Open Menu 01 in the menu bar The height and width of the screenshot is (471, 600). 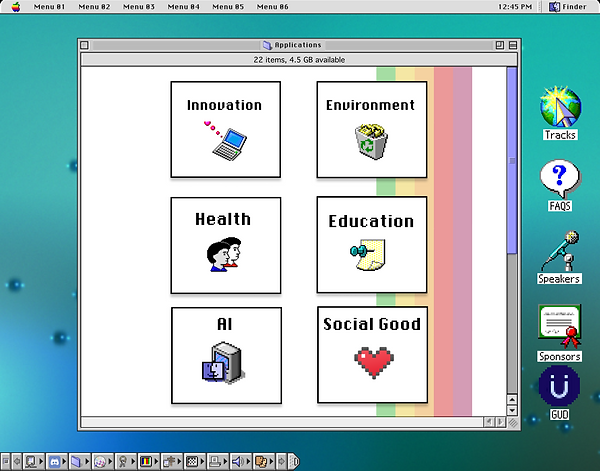point(49,7)
